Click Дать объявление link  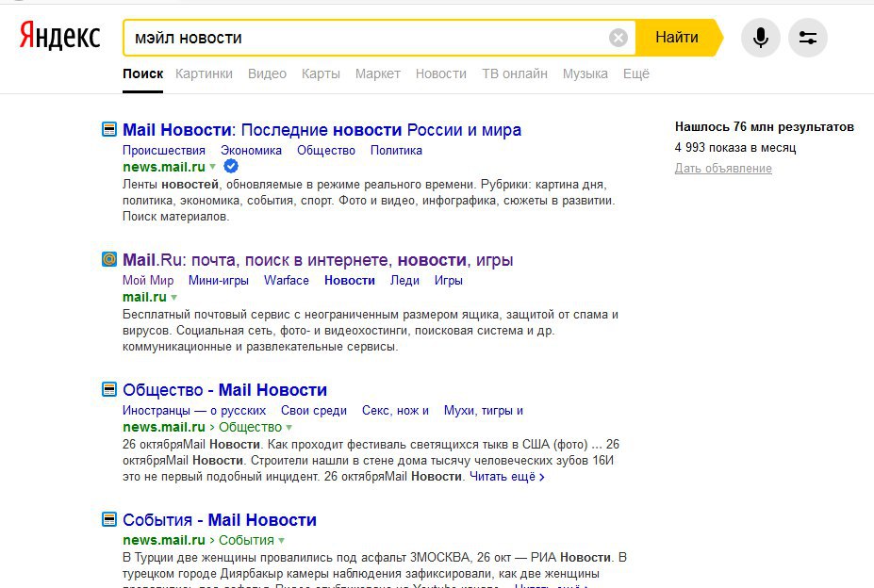click(723, 169)
